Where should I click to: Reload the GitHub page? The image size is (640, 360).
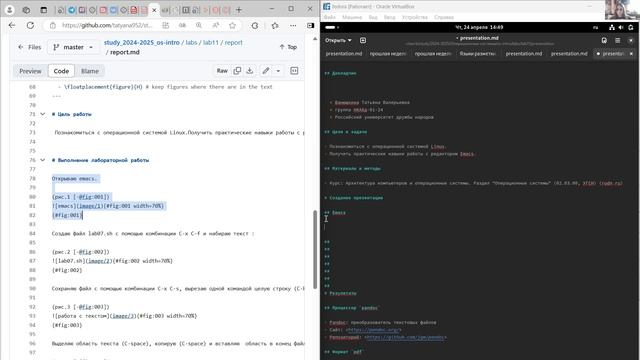[x=30, y=25]
